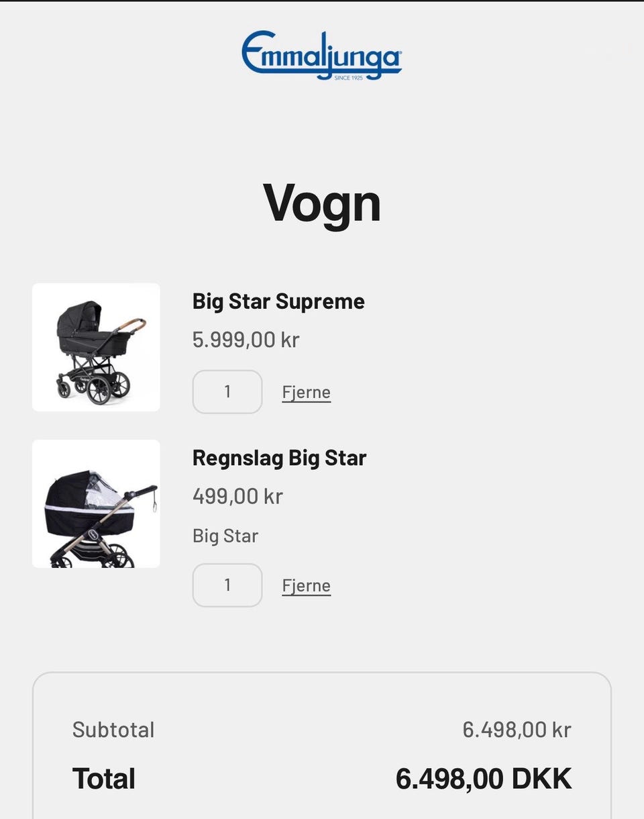Click the 6.498,00 DKK total amount
644x819 pixels.
[484, 779]
